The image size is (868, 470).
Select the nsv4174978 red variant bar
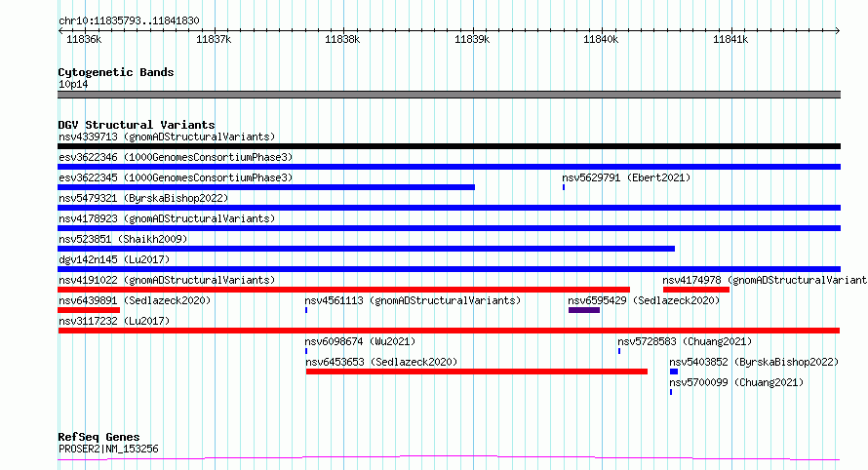pyautogui.click(x=695, y=290)
